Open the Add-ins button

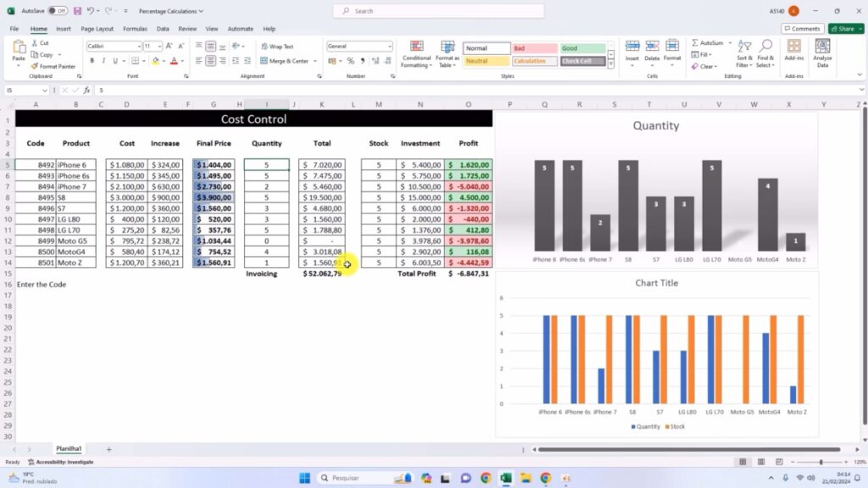click(793, 50)
